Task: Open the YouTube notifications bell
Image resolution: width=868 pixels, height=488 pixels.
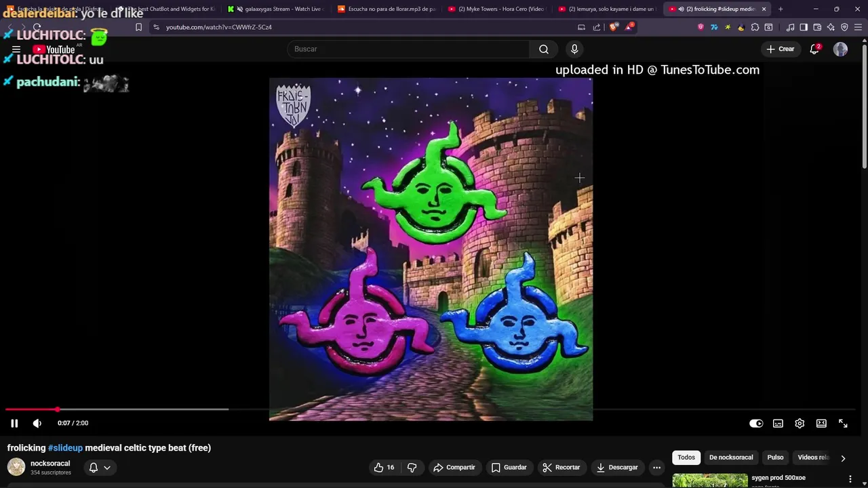Action: click(814, 49)
